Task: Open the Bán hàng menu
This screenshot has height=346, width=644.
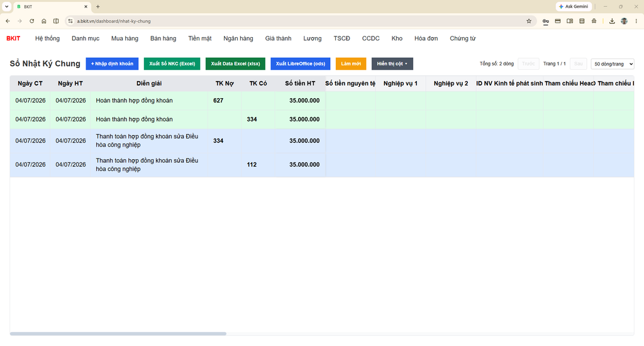Action: click(163, 38)
